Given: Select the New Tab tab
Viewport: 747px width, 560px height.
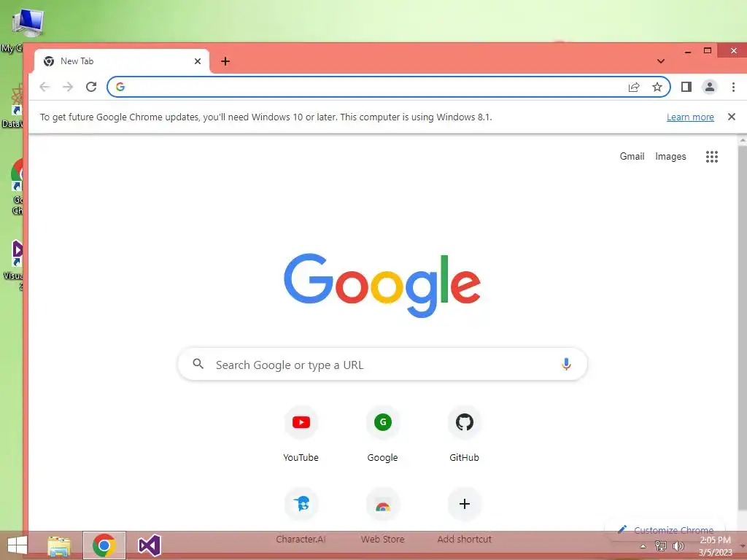Looking at the screenshot, I should coord(122,61).
